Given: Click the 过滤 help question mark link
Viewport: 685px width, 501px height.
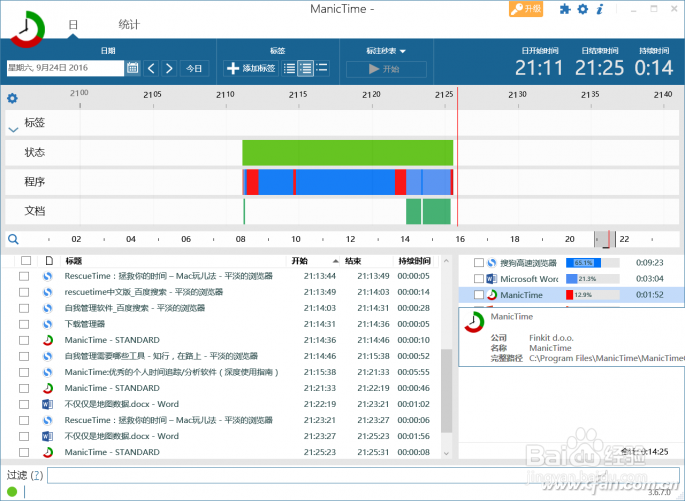Looking at the screenshot, I should coord(38,475).
